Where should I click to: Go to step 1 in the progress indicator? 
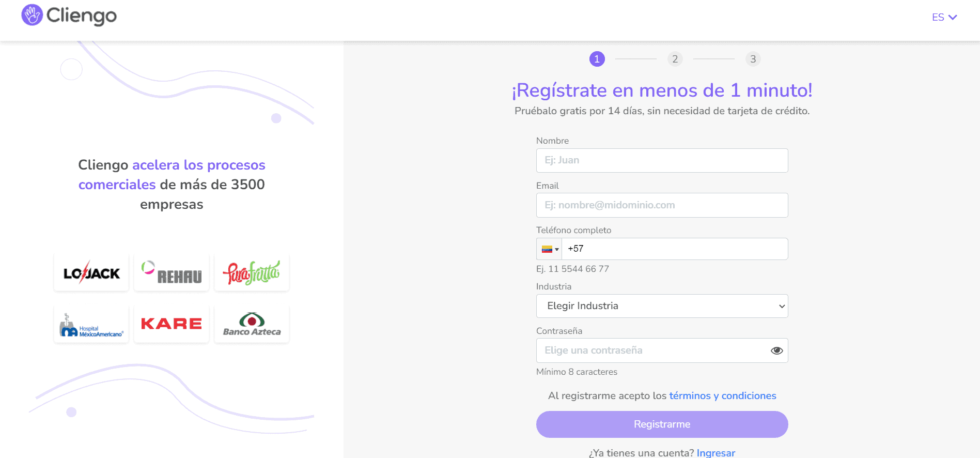pos(597,59)
